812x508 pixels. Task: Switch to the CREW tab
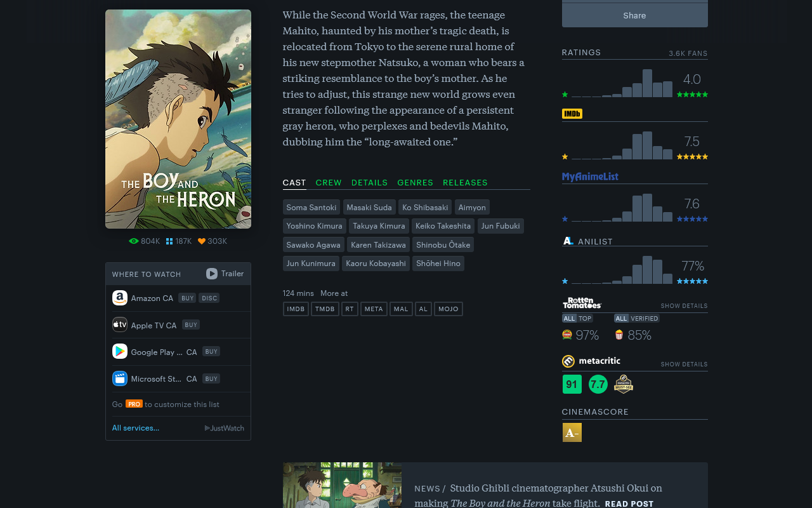point(329,182)
